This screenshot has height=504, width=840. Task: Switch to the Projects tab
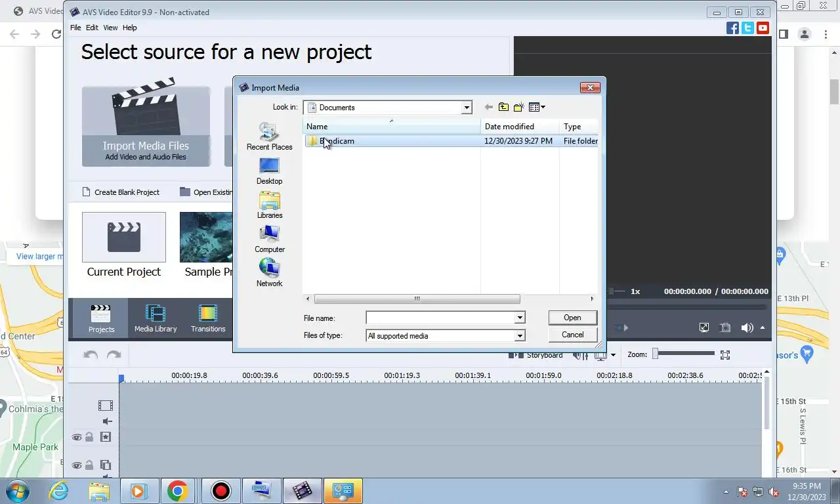tap(101, 318)
